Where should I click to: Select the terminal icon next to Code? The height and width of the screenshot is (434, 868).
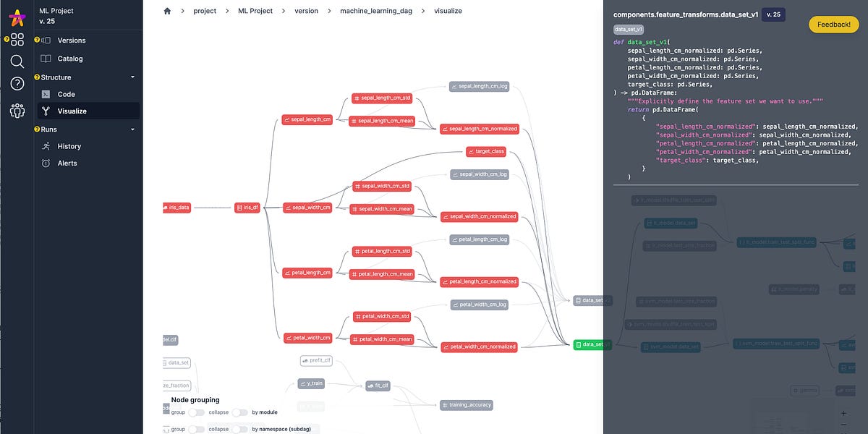[46, 94]
